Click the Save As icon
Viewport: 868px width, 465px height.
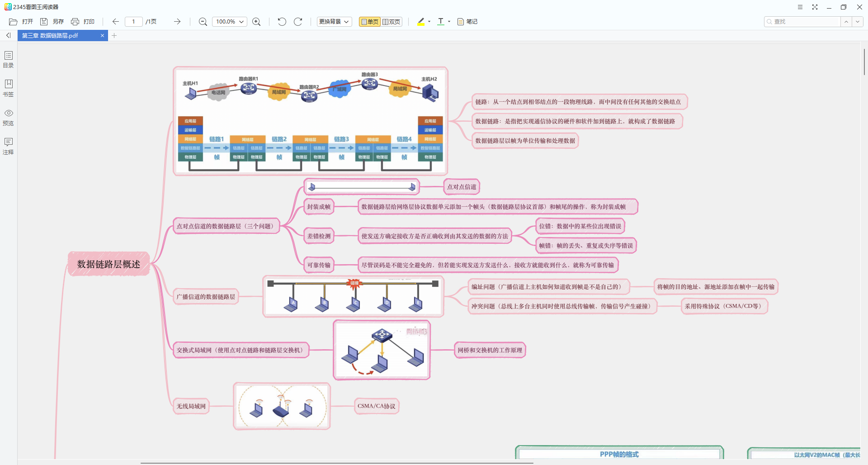(44, 22)
